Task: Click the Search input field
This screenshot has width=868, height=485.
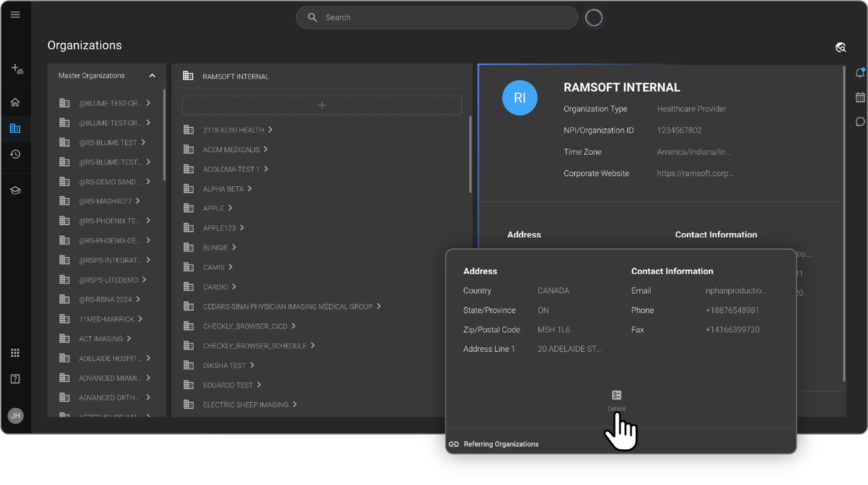Action: tap(441, 18)
